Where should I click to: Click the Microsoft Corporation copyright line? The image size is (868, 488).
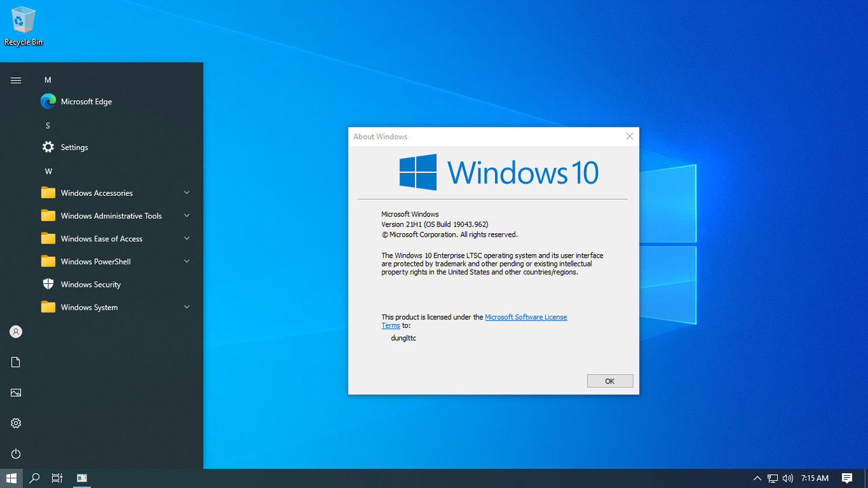450,235
